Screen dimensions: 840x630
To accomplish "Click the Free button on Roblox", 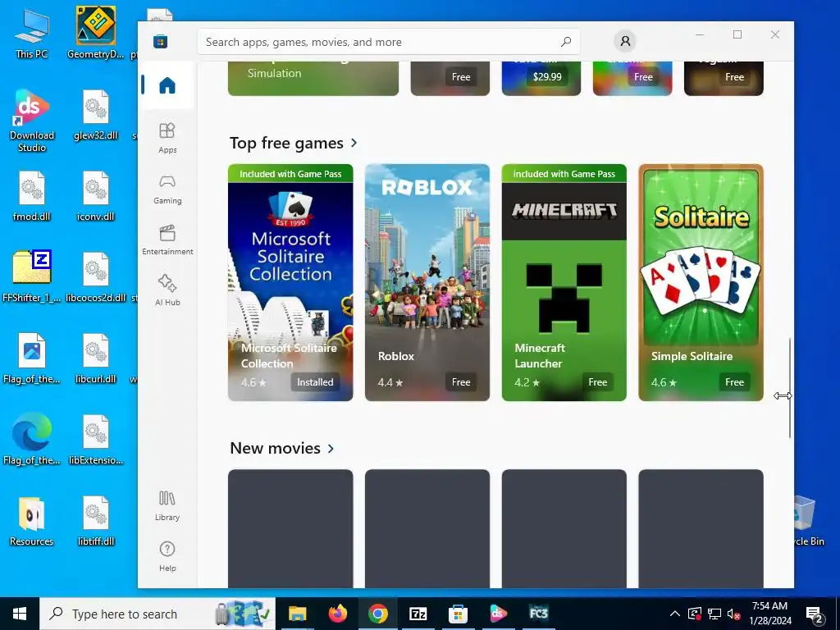I will tap(461, 382).
